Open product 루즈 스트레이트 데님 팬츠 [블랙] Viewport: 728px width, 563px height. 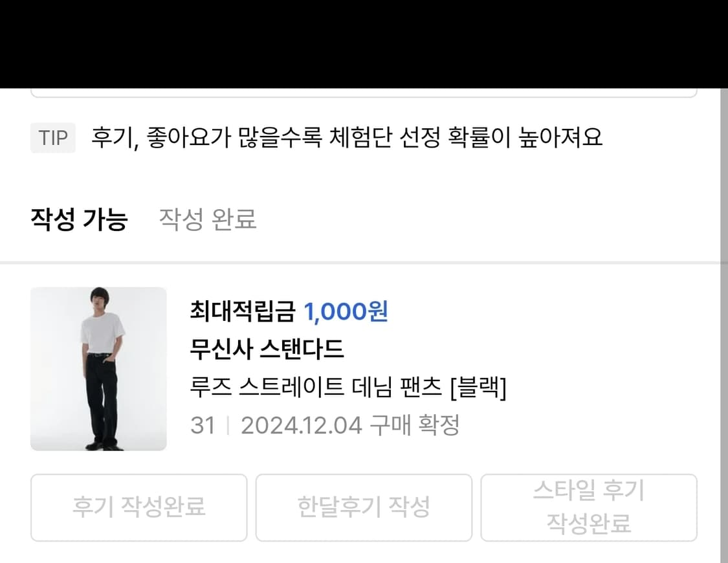point(347,387)
